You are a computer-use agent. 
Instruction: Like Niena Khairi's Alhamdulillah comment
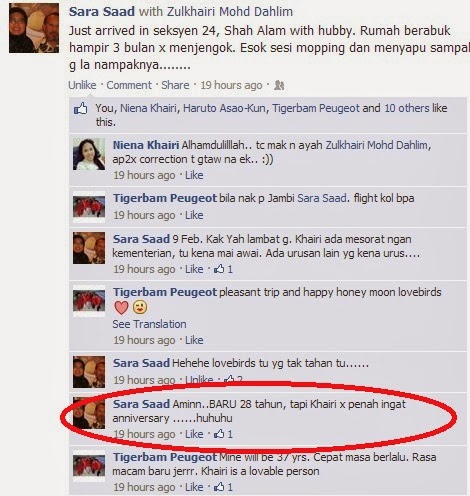[194, 175]
